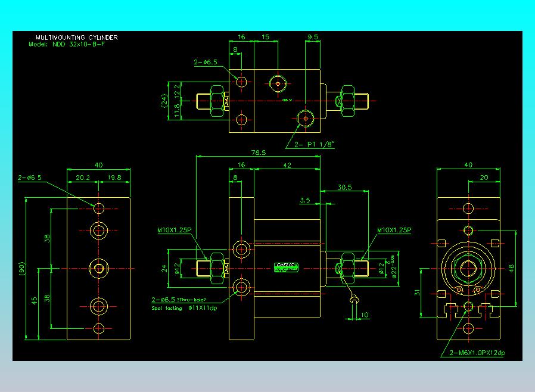Image resolution: width=535 pixels, height=392 pixels.
Task: Select the Model: NDD 32x10-B-F label
Action: coord(67,44)
